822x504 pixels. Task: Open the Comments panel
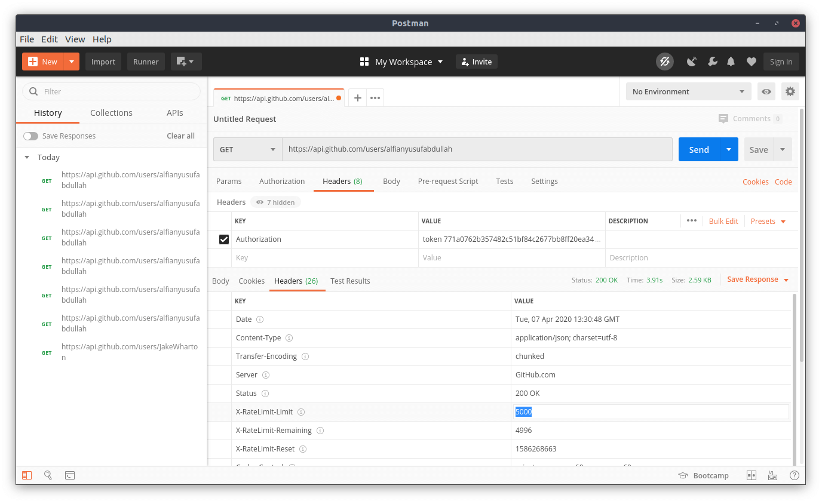[x=750, y=119]
